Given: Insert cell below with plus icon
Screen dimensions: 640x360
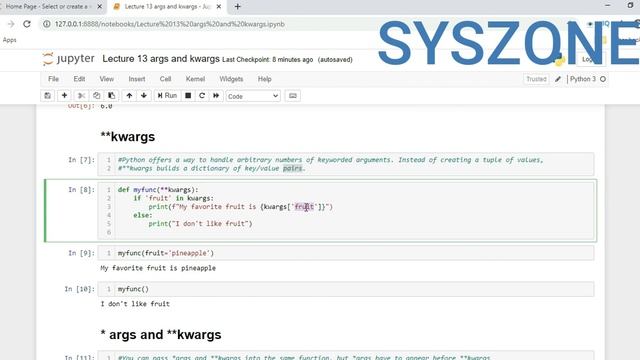Looking at the screenshot, I should point(64,96).
